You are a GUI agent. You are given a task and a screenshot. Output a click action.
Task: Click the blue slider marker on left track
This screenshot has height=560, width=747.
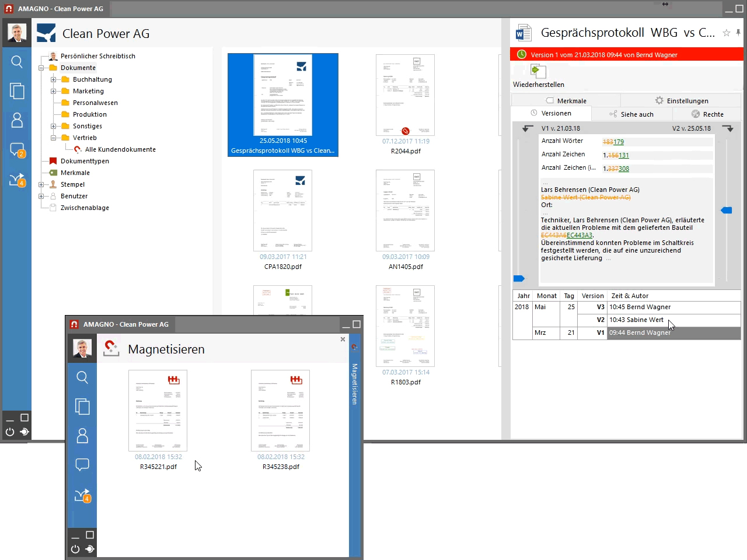click(519, 278)
